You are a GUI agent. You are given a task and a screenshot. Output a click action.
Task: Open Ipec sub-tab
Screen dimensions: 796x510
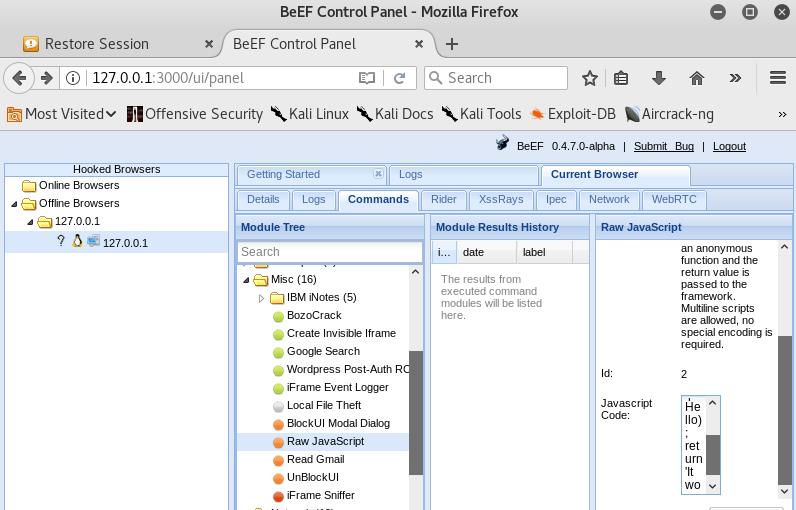coord(556,199)
